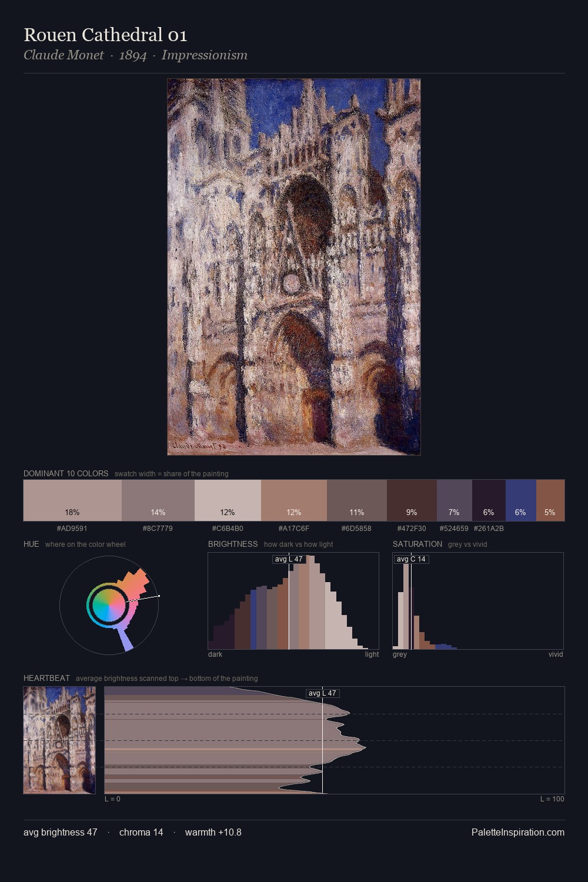
Task: Click 'swatch width = share of the painting' caption
Action: [172, 473]
